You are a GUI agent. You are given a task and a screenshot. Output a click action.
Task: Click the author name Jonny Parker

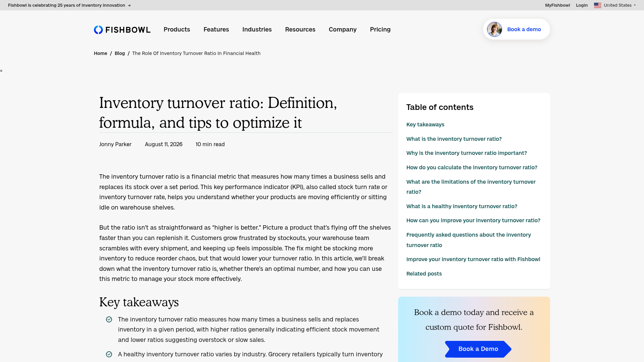115,144
